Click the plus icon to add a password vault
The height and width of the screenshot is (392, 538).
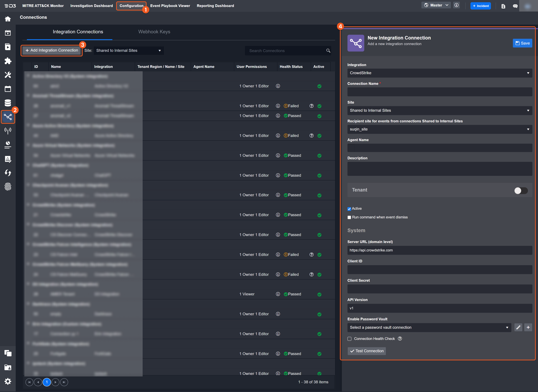click(528, 327)
